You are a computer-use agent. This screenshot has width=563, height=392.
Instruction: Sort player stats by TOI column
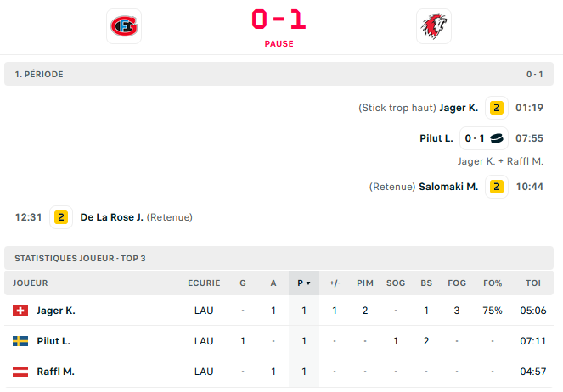[x=532, y=283]
